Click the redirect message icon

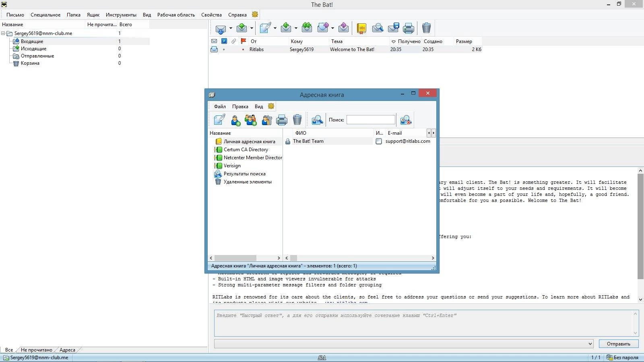[x=343, y=28]
